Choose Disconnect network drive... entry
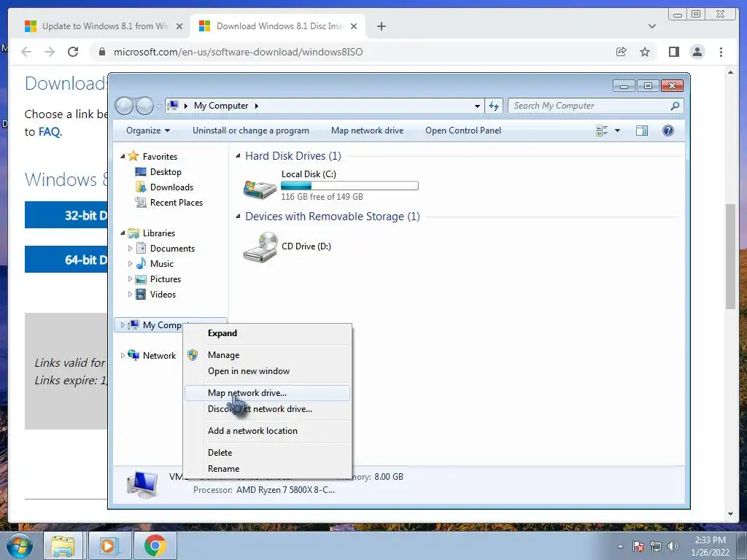 pyautogui.click(x=267, y=409)
